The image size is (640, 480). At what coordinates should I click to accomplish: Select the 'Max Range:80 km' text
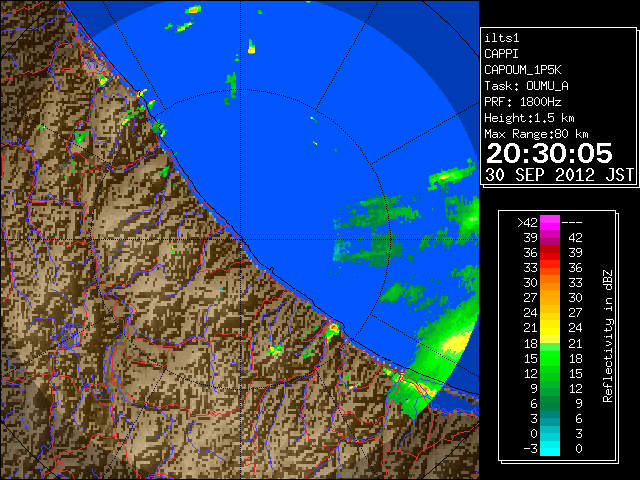pos(536,134)
